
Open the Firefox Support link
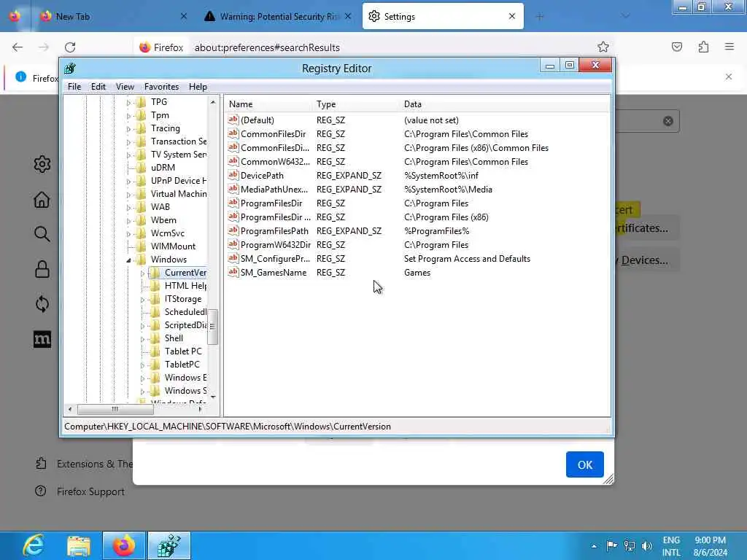[80, 491]
